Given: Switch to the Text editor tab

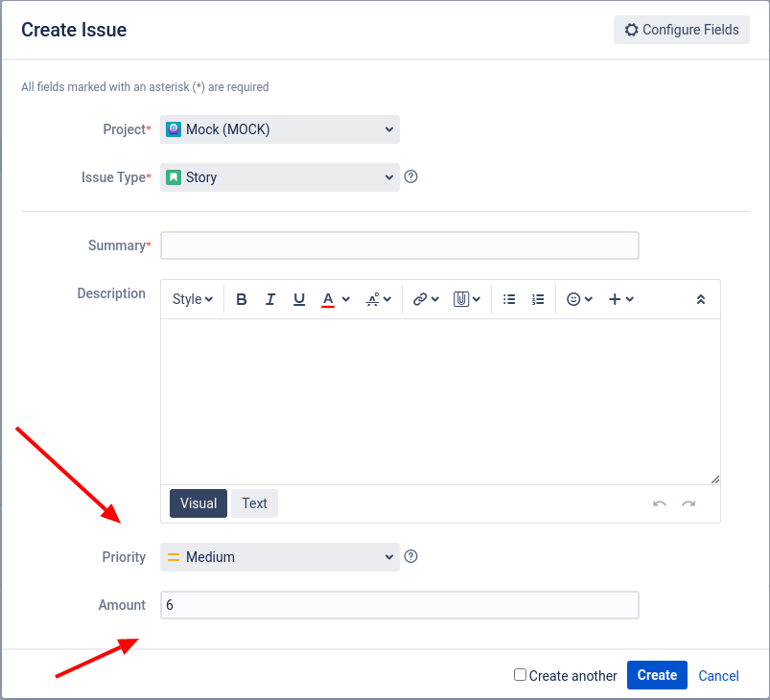Looking at the screenshot, I should 254,503.
